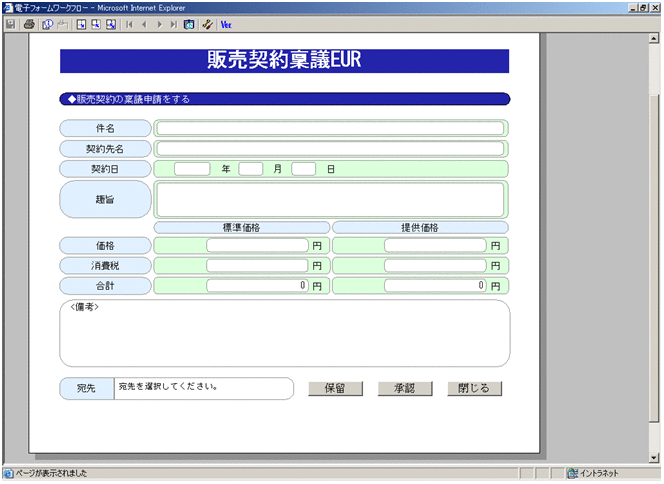The height and width of the screenshot is (484, 664).
Task: Click the 趣旨 text area
Action: [330, 199]
